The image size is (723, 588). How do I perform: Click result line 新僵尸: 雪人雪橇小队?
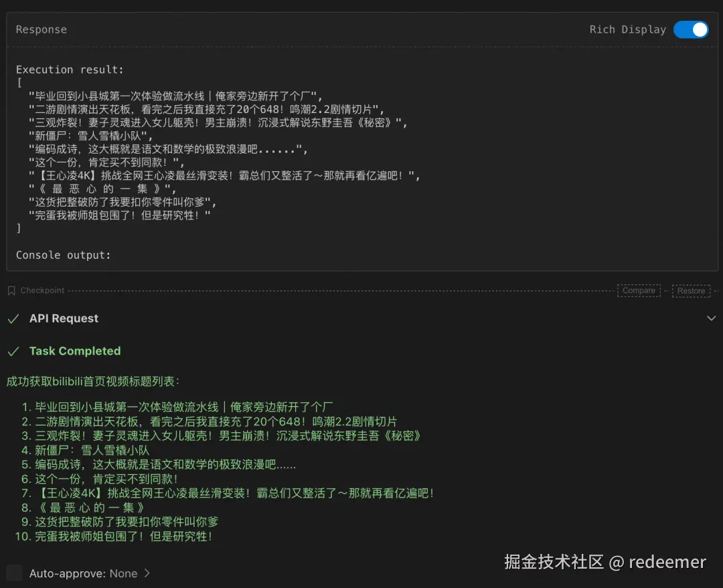click(90, 136)
